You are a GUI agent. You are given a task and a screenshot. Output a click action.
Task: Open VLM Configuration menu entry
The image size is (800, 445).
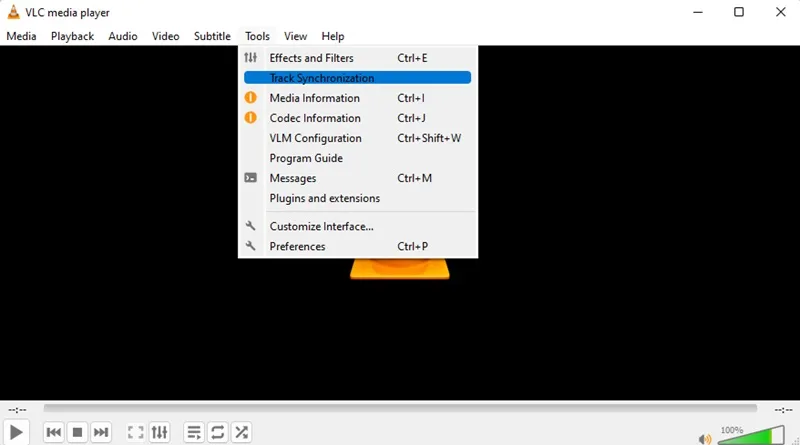pyautogui.click(x=357, y=138)
